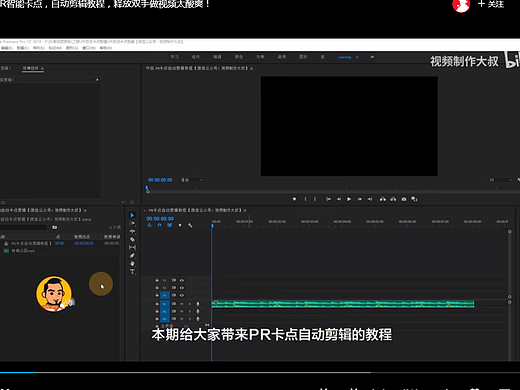The width and height of the screenshot is (520, 390).
Task: Open the Learning workspace menu icon
Action: coord(357,57)
